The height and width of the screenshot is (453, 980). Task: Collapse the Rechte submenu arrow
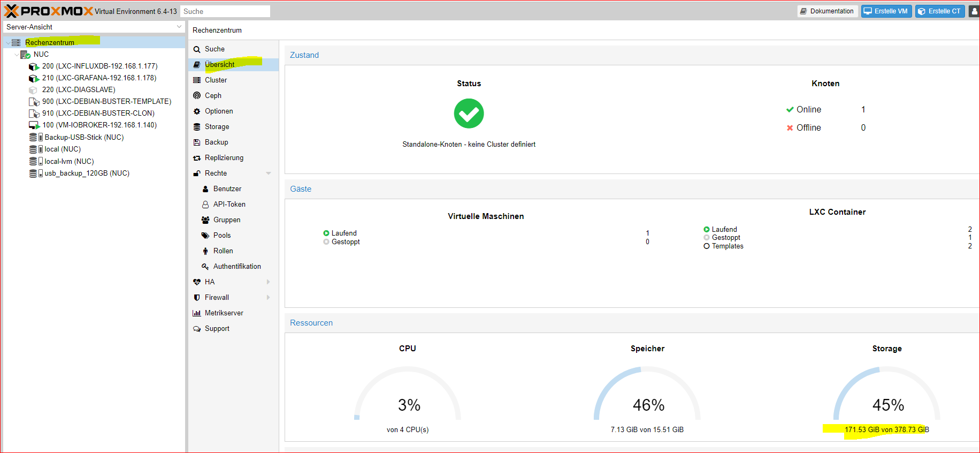(269, 173)
